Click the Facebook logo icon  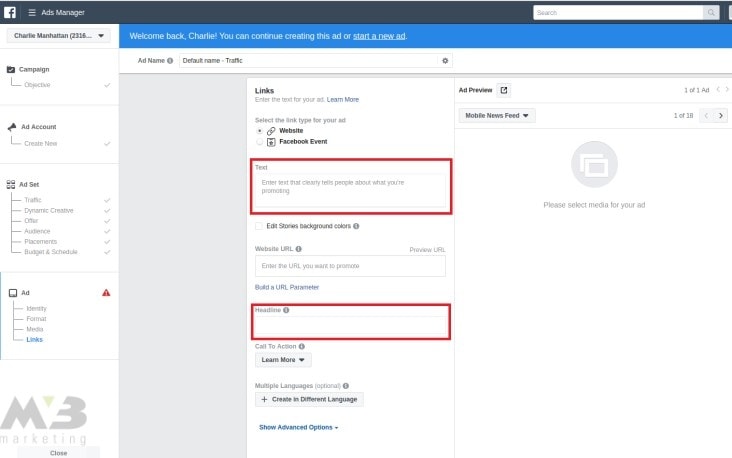(x=10, y=12)
